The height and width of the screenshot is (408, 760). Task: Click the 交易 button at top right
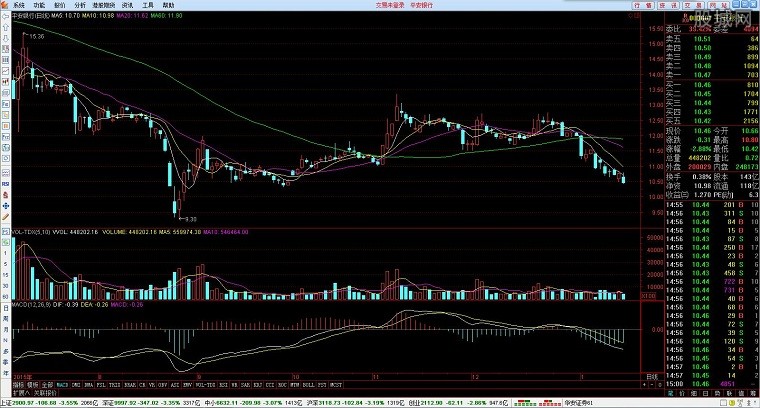coord(694,5)
